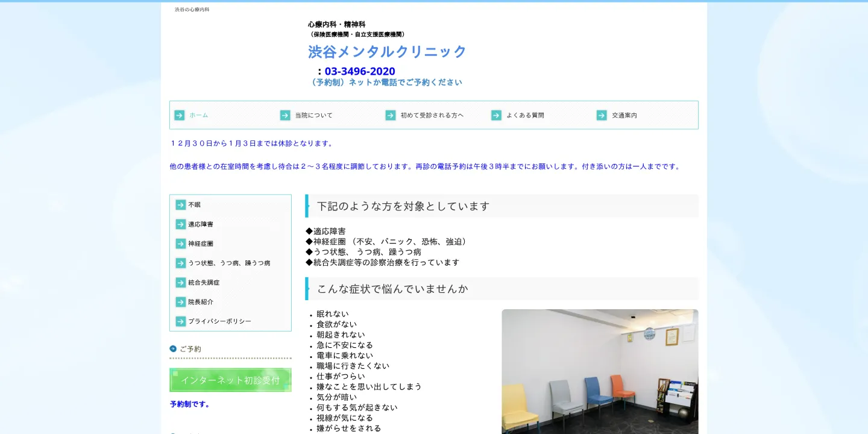Click the インターネット初診受付 button

point(230,380)
